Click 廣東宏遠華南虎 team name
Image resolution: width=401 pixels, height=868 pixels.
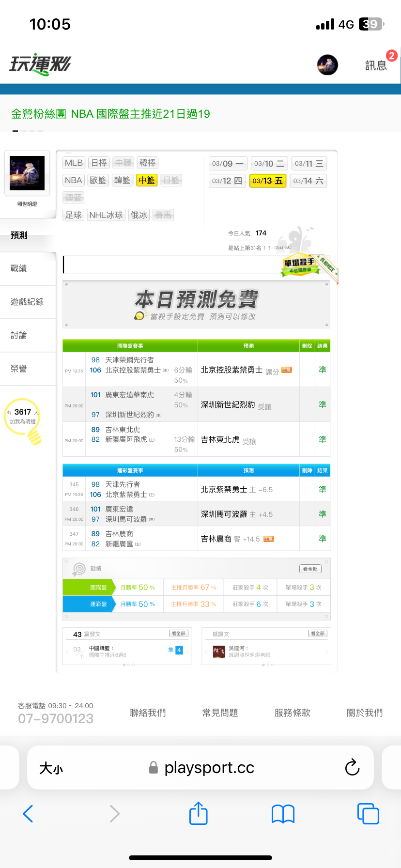point(130,395)
